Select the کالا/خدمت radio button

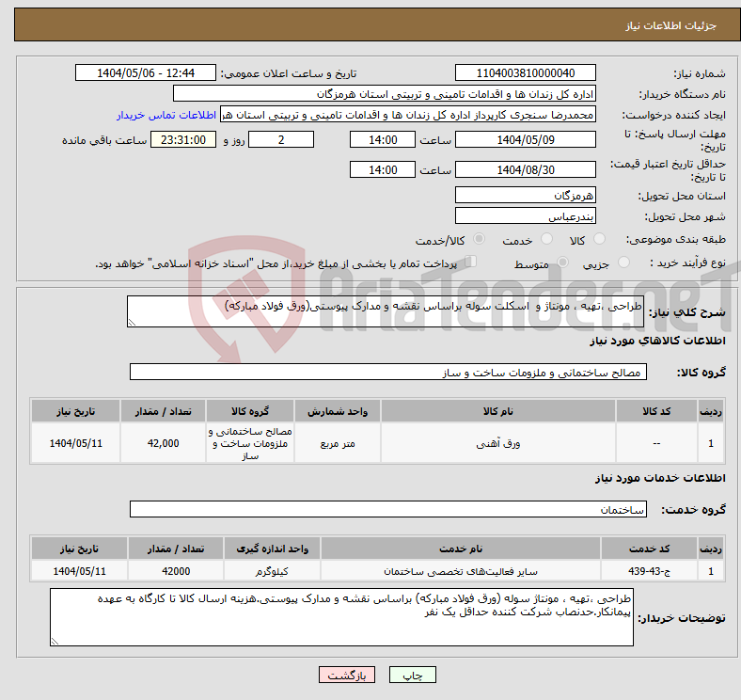(480, 239)
